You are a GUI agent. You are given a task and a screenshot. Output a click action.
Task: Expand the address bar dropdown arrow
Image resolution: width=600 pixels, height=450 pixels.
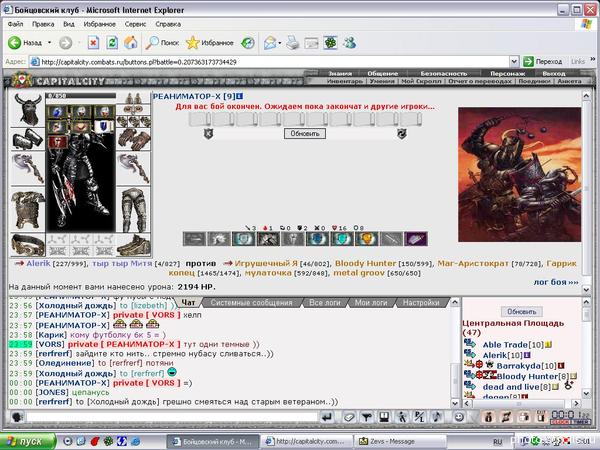tap(514, 61)
